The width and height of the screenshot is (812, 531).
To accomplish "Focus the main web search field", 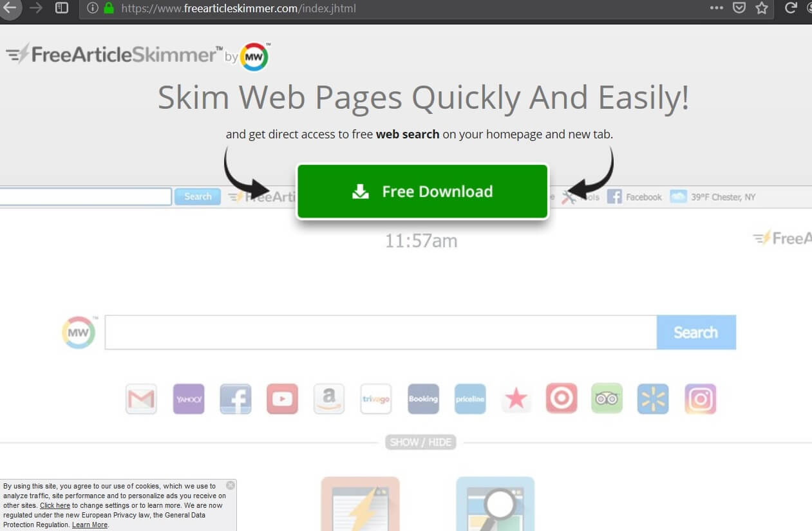I will pos(381,332).
